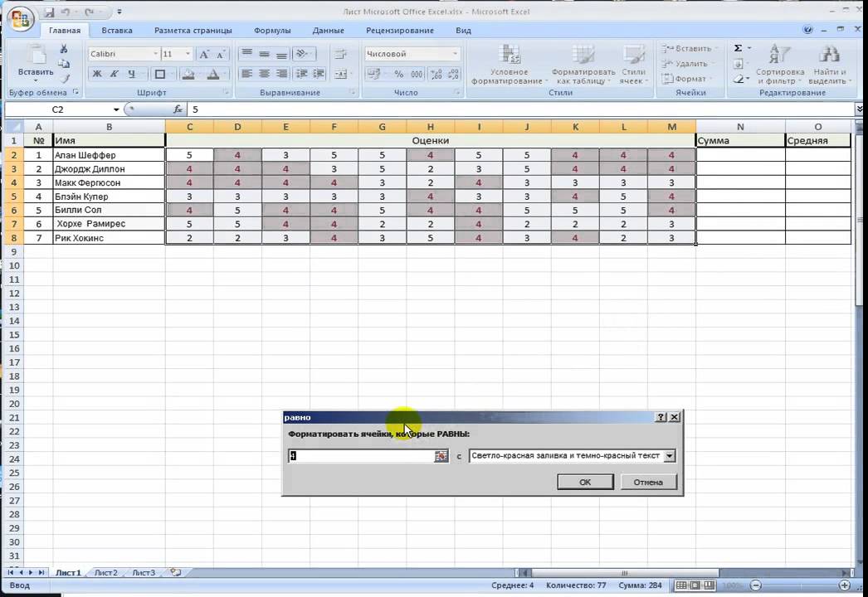
Task: Click the wrap text icon
Action: coord(340,54)
